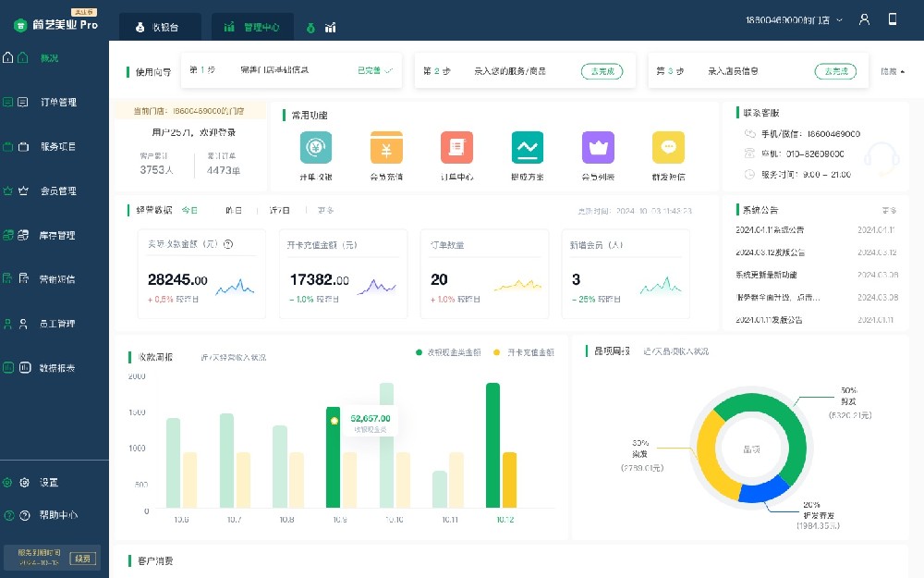Expand the store selector dropdown in header

point(839,19)
